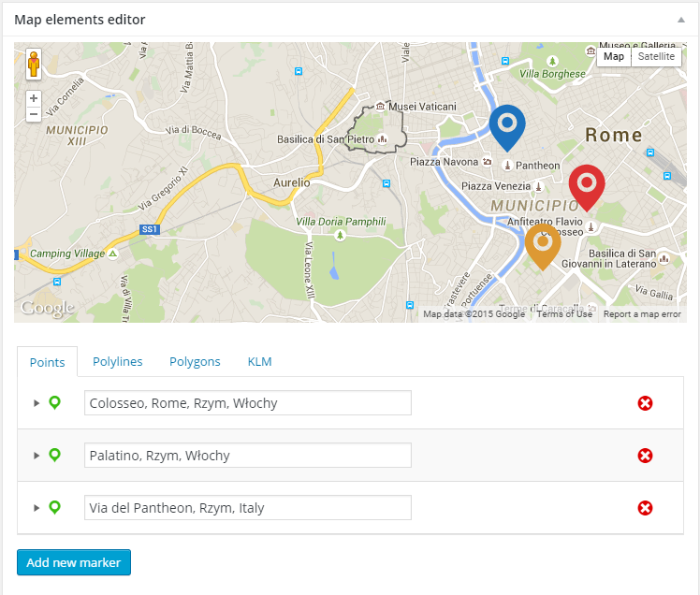The height and width of the screenshot is (595, 700).
Task: Open the Polygons tab
Action: click(x=195, y=362)
